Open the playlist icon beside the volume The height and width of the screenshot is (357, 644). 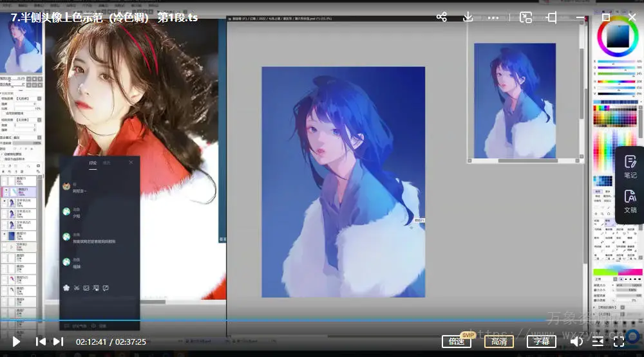tap(598, 342)
